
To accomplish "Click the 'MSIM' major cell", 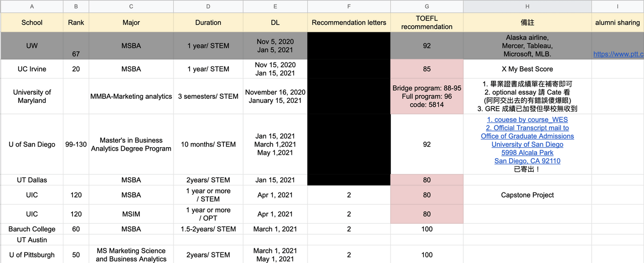I will click(x=131, y=214).
